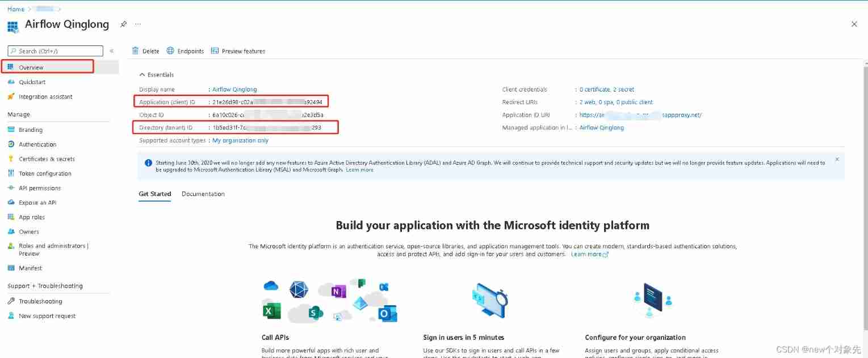Close the blade with the X button
Screen dimensions: 868x358
pos(854,24)
